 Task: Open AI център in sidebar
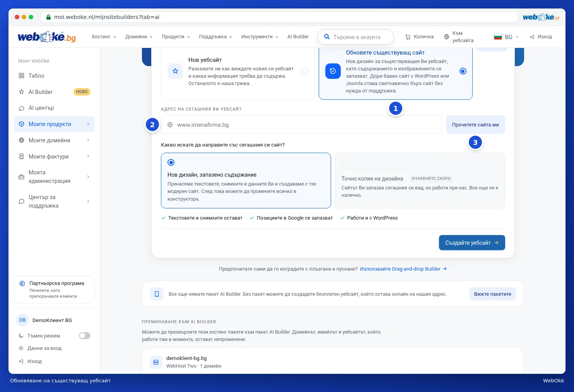[x=54, y=108]
